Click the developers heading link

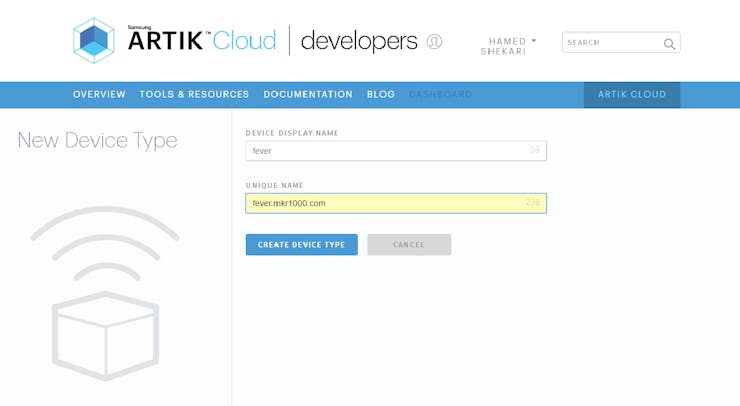click(x=359, y=41)
